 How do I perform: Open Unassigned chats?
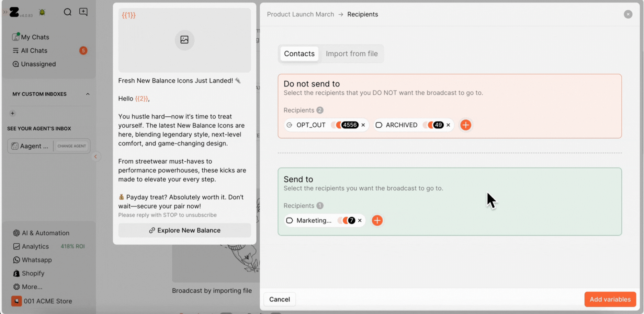tap(34, 64)
